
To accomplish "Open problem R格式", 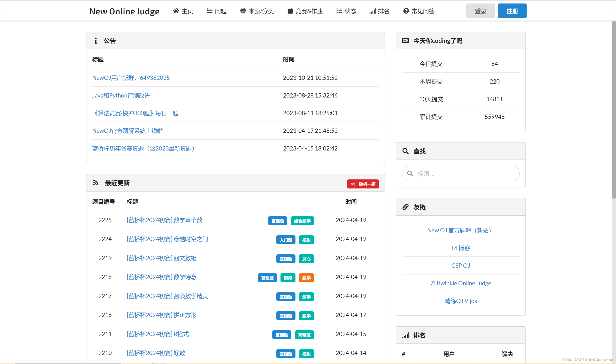I will click(158, 334).
